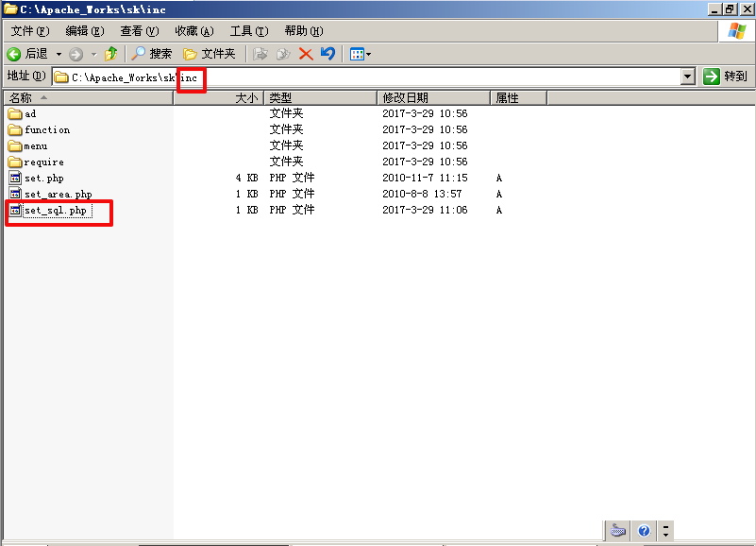Open the Forward history dropdown arrow
This screenshot has width=756, height=546.
point(94,54)
